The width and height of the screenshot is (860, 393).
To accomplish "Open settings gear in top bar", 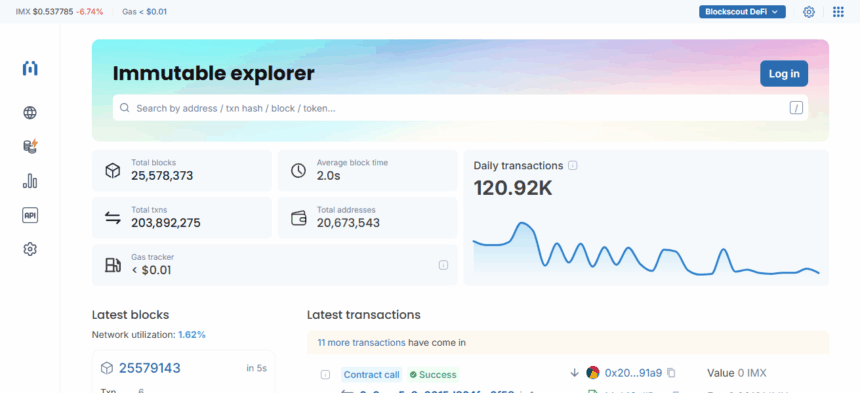I will pos(808,12).
